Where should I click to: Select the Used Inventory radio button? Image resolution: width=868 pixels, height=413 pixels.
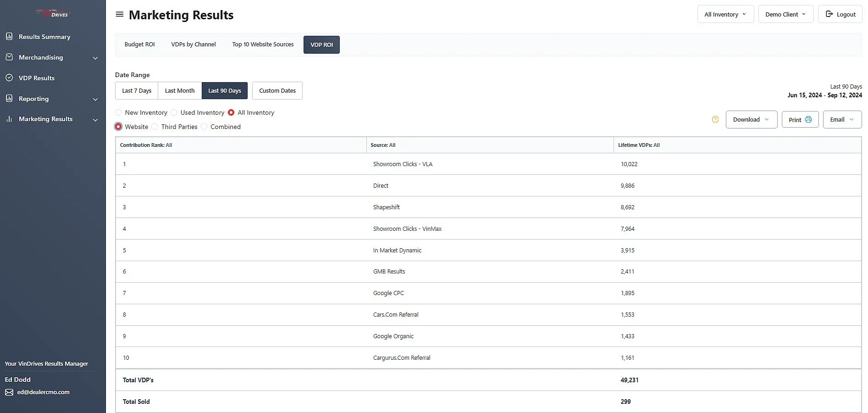tap(174, 112)
